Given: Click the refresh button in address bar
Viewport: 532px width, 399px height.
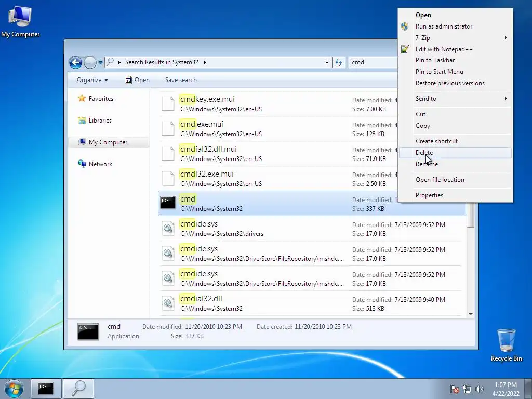Looking at the screenshot, I should tap(339, 62).
